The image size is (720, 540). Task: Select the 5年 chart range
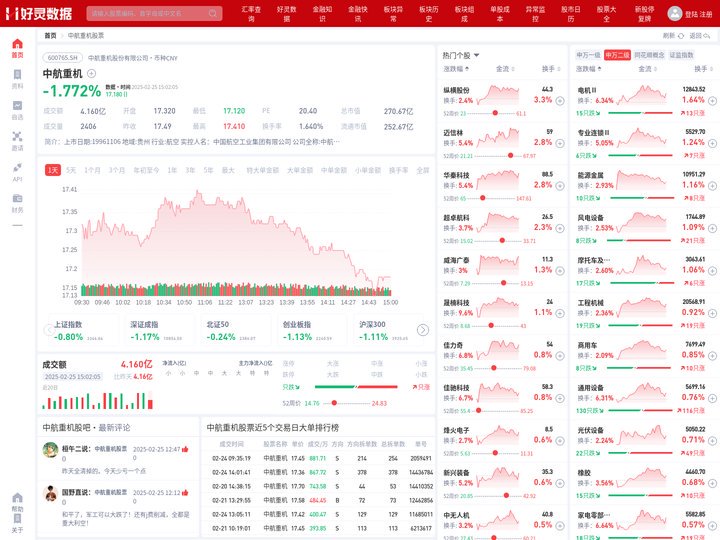(208, 170)
